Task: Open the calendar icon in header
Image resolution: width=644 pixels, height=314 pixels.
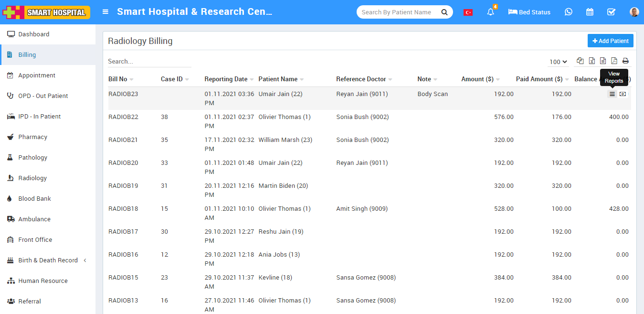Action: click(x=590, y=12)
